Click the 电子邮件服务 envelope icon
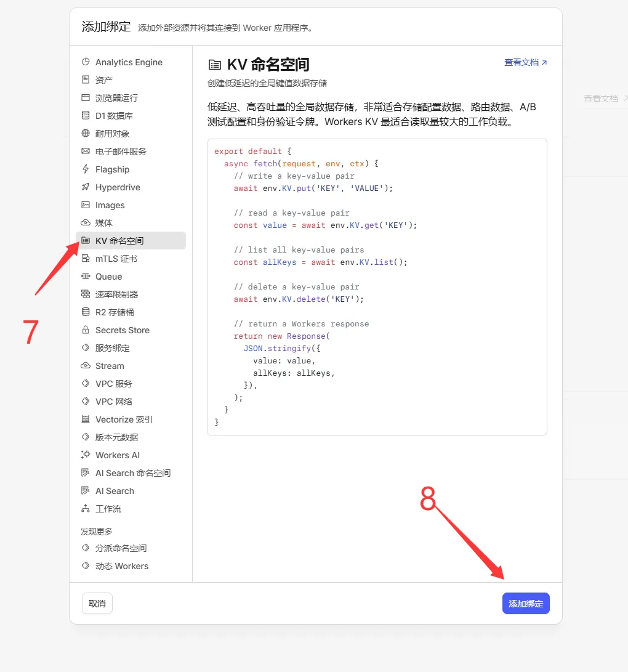Screen dimensions: 628x672 click(x=86, y=152)
